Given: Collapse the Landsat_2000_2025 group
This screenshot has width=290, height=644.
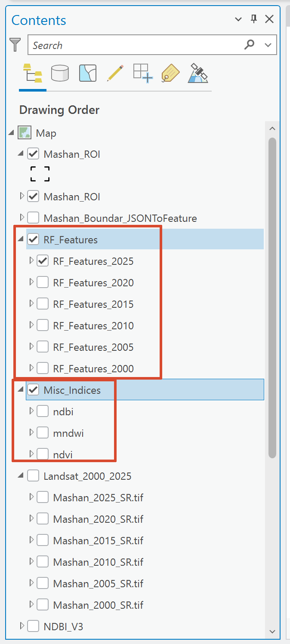Looking at the screenshot, I should (x=21, y=476).
